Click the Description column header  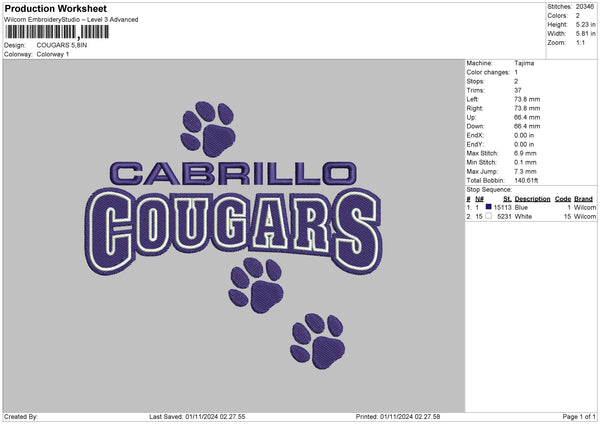[532, 199]
